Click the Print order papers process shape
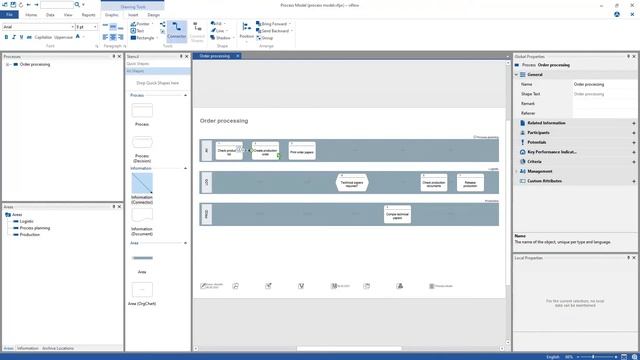Viewport: 640px width, 360px height. point(302,151)
